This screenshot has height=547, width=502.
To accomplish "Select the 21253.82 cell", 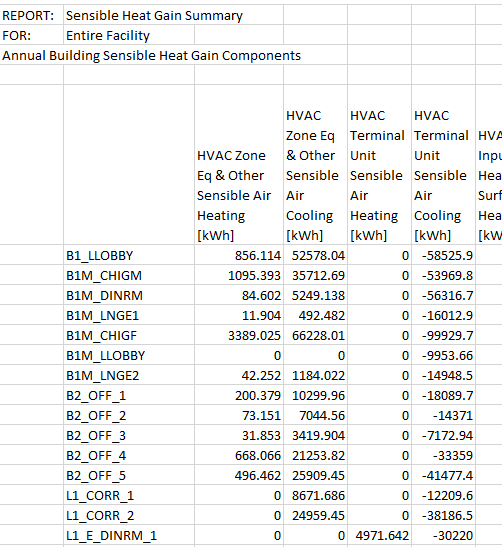I will click(315, 456).
